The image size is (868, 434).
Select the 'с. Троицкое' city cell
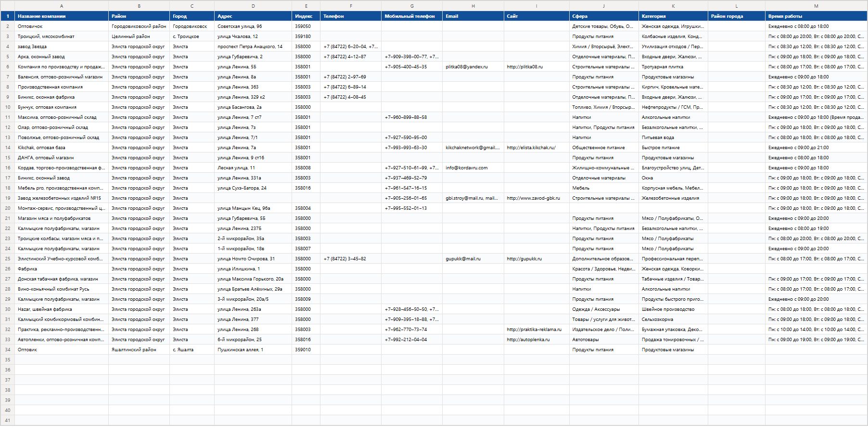(x=192, y=37)
